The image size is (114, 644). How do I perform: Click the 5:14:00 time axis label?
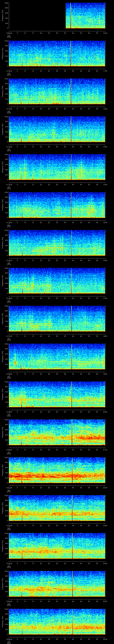[9, 223]
